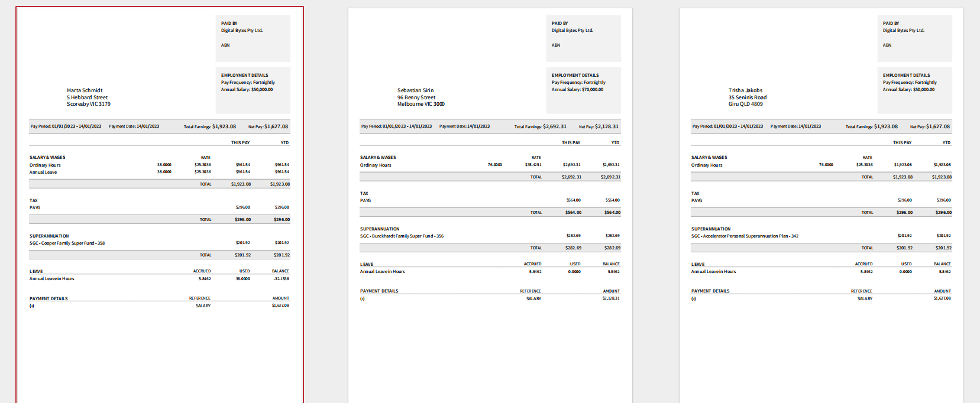Click the SALARY & WAGES heading on Sebastian's payslip

(378, 158)
